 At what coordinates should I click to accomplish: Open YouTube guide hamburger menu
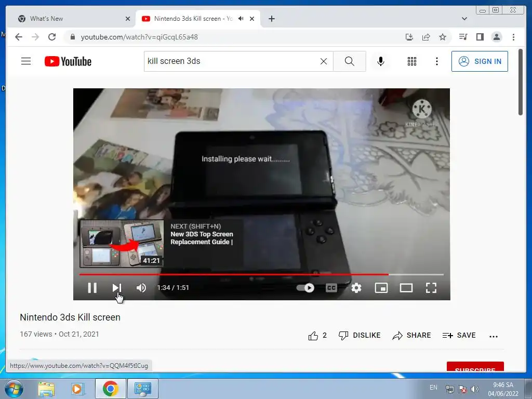[26, 61]
